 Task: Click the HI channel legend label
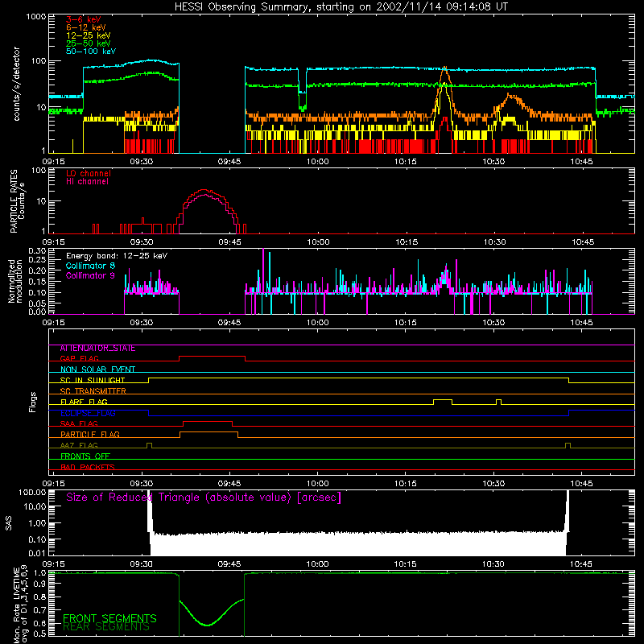click(x=87, y=182)
